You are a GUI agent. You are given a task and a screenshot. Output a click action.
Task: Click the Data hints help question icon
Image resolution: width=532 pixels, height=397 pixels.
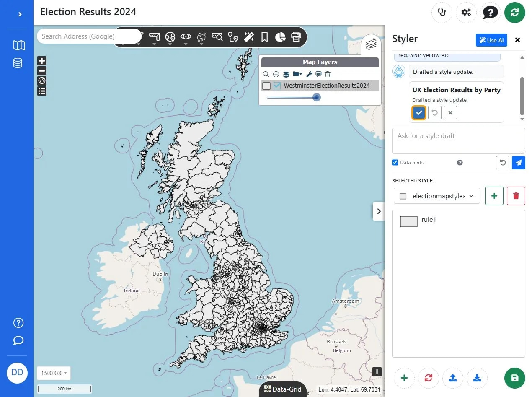click(460, 163)
